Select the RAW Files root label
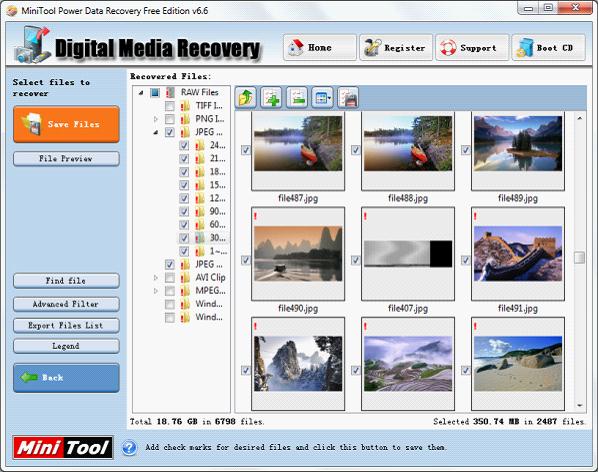598x472 pixels. coord(199,92)
